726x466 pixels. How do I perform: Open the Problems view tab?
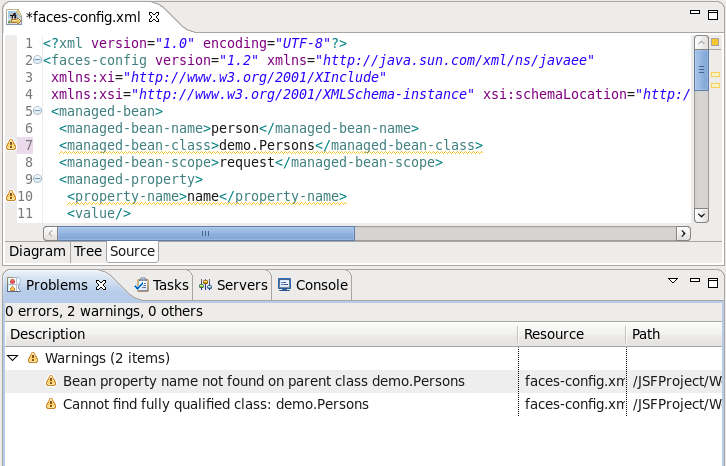coord(56,285)
